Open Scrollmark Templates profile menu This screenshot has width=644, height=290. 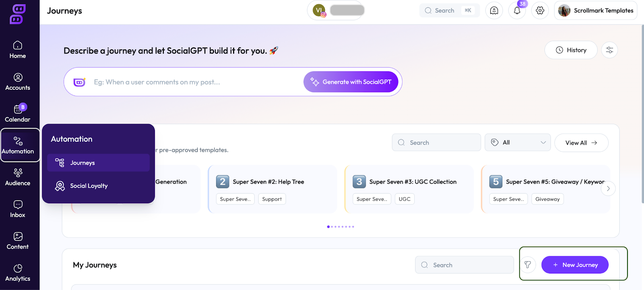596,11
